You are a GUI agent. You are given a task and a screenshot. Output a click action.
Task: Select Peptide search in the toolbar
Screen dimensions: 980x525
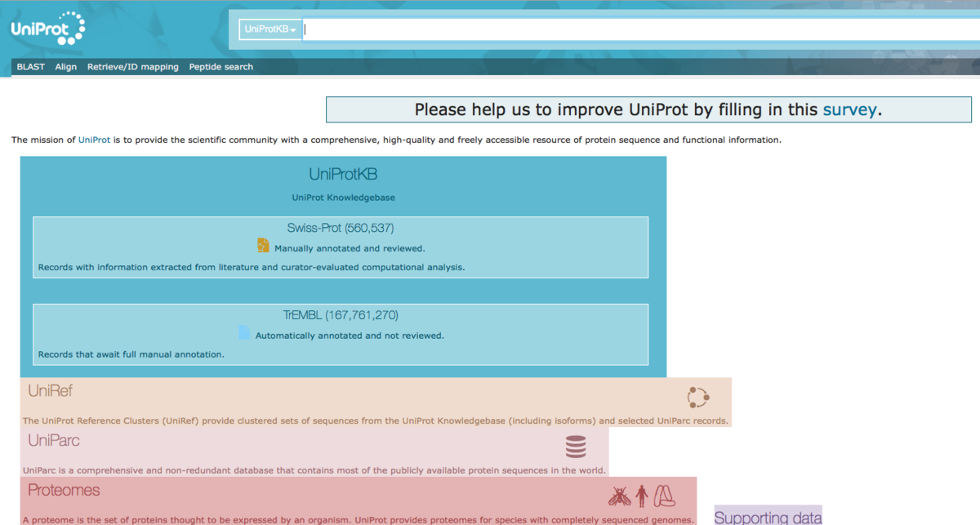coord(220,66)
